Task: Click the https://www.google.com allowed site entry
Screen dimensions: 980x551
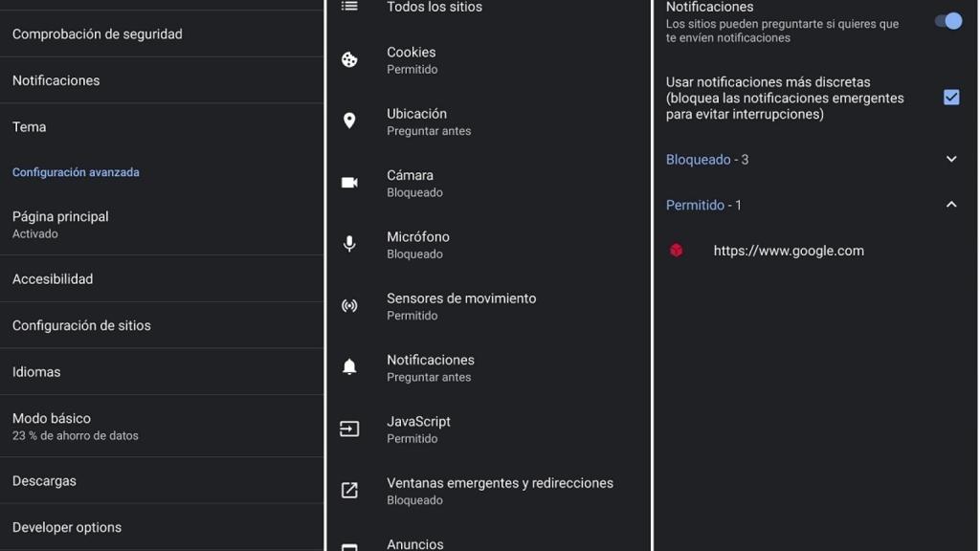Action: pyautogui.click(x=788, y=250)
